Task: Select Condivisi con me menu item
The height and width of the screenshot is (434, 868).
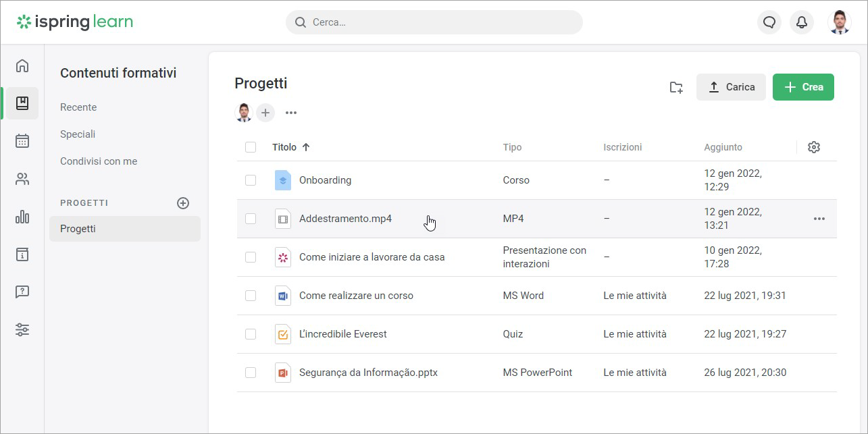Action: pos(99,161)
